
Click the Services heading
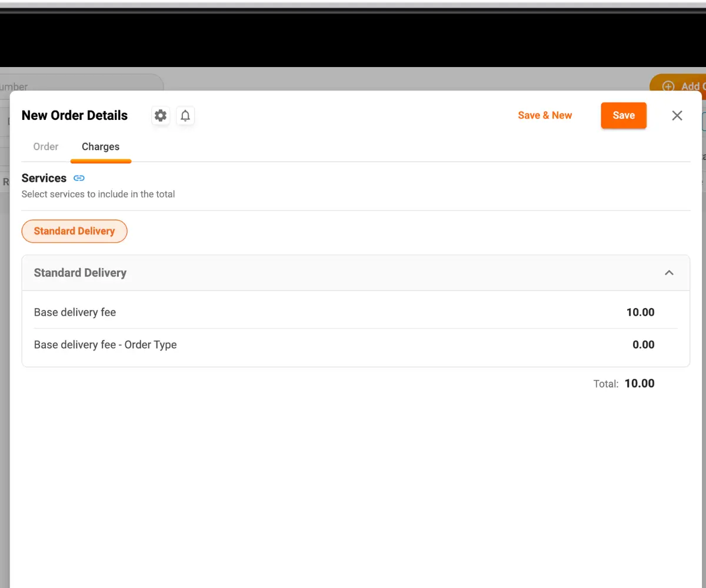coord(44,178)
